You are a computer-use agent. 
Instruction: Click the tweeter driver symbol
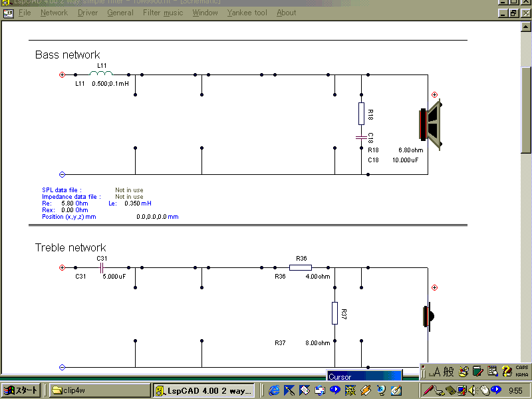tap(427, 316)
